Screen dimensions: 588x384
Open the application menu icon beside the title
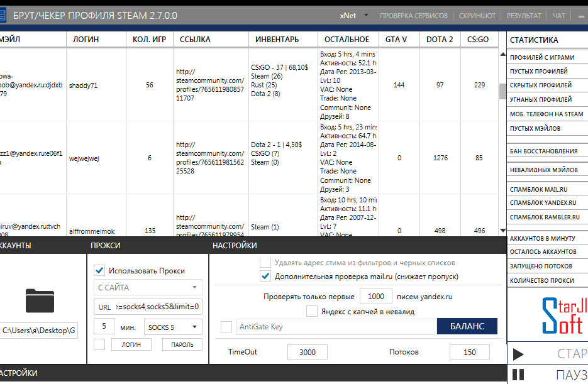coord(3,15)
